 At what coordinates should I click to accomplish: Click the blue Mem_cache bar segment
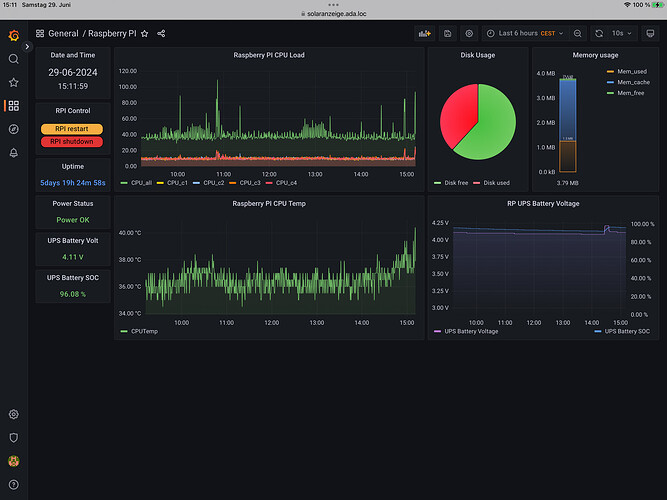(x=567, y=110)
